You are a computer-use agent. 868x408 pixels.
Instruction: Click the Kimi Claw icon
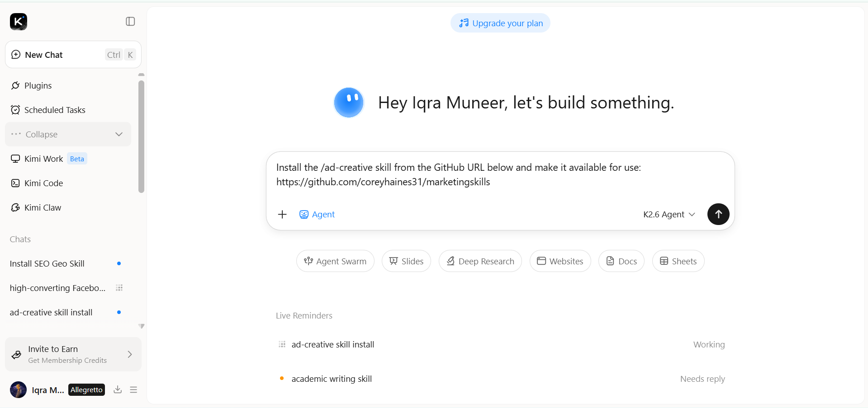click(x=15, y=207)
